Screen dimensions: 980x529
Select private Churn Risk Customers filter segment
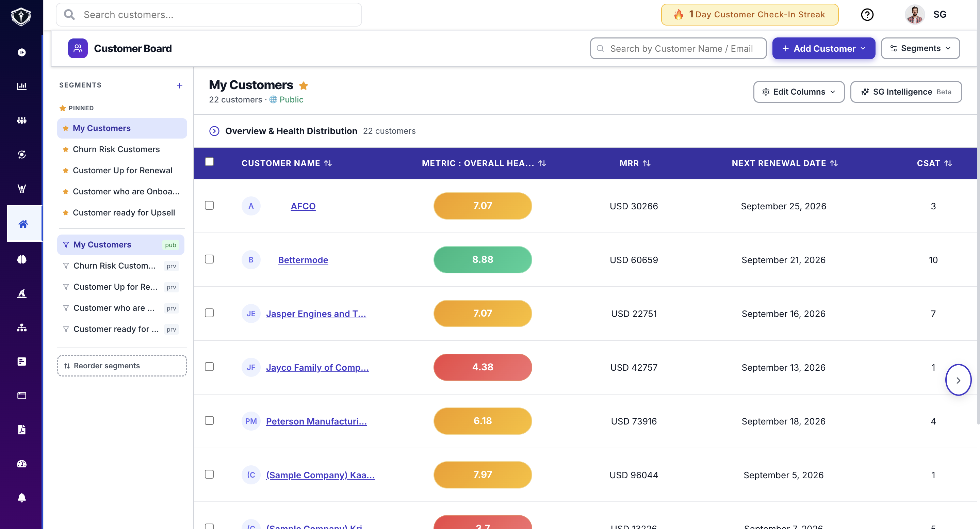pos(121,266)
